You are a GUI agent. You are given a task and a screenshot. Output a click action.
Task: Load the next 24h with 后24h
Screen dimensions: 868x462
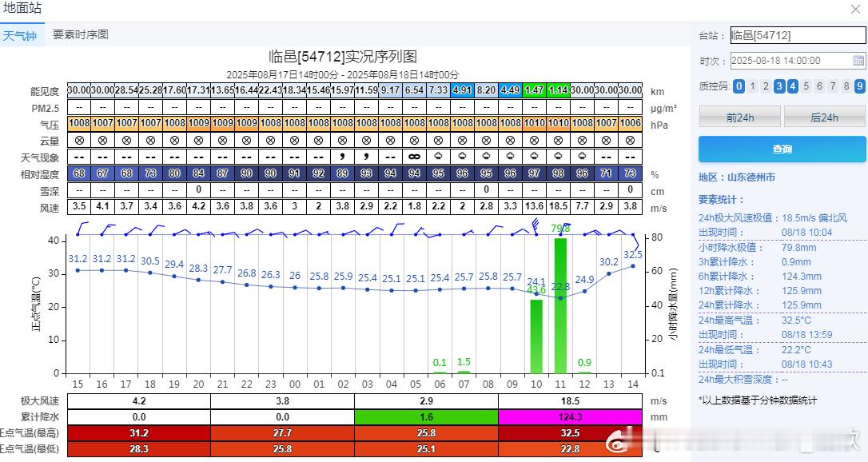[824, 117]
